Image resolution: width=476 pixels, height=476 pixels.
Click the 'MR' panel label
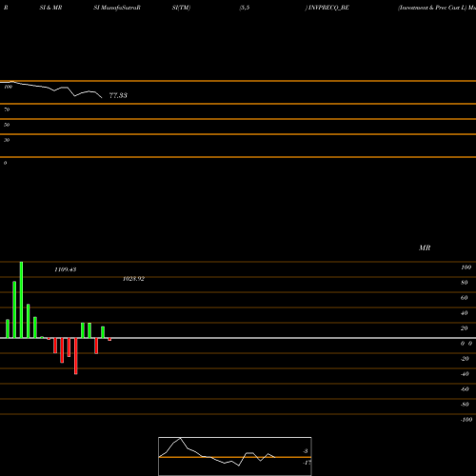pos(425,248)
